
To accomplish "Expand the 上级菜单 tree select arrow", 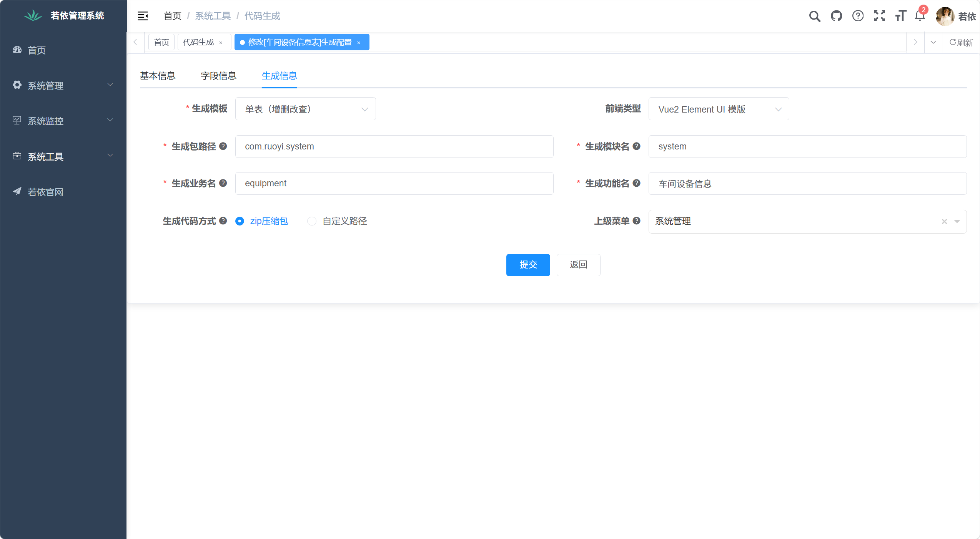I will coord(957,221).
